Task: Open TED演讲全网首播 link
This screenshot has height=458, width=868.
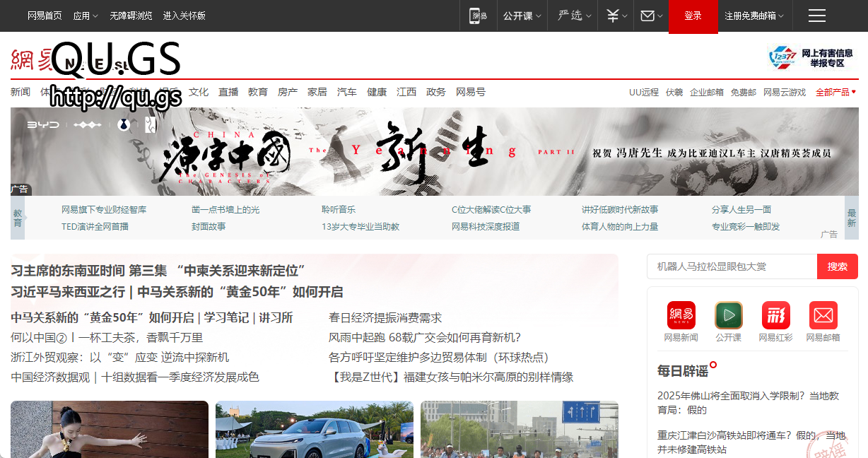Action: pos(95,227)
